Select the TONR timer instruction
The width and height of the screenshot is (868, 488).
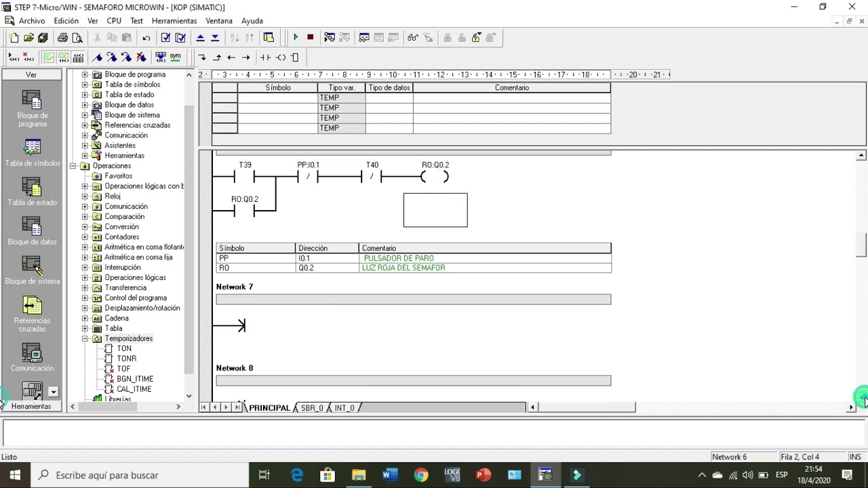126,359
